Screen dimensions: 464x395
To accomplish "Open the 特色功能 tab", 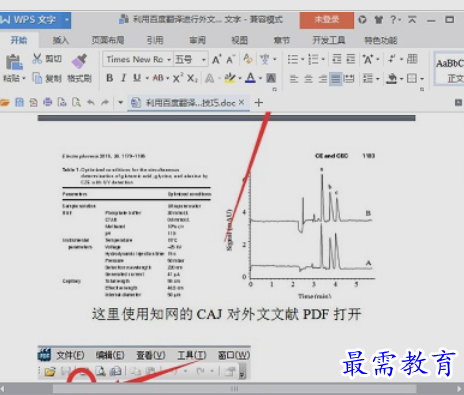I will point(381,40).
